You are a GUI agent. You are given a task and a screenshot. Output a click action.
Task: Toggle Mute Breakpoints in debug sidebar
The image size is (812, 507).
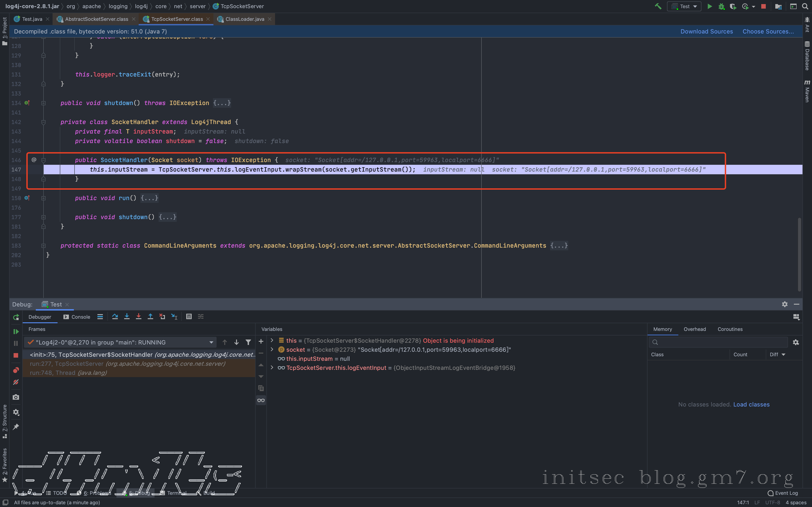click(16, 382)
